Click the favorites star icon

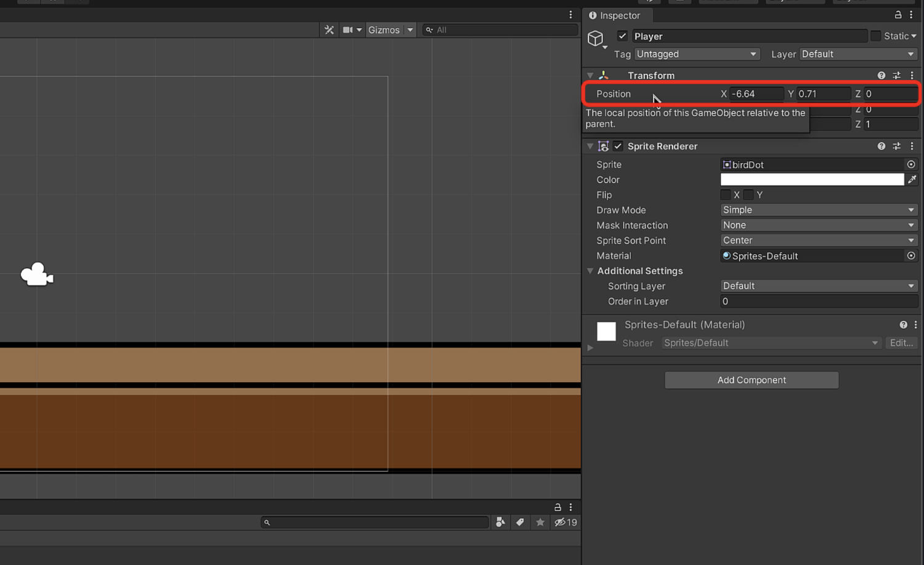point(540,522)
